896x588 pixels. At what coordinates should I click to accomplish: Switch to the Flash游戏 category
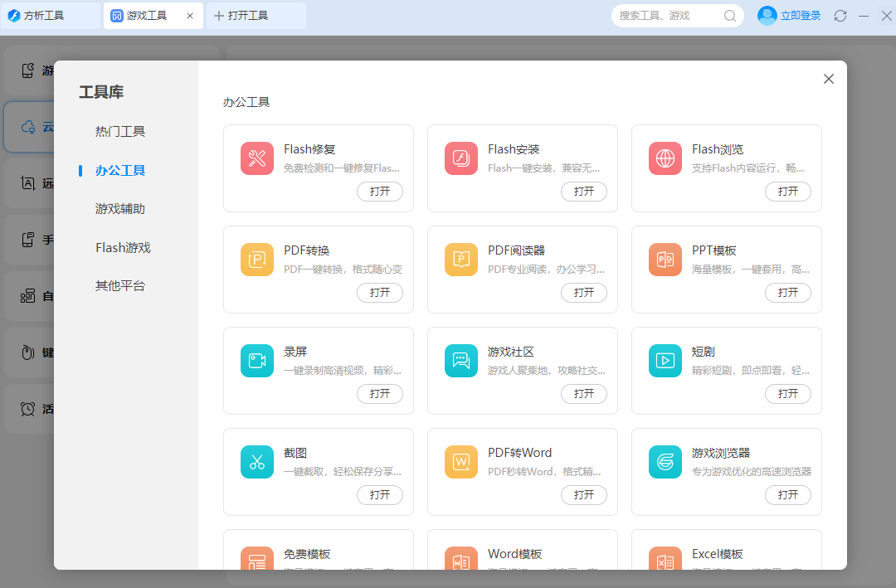click(122, 246)
